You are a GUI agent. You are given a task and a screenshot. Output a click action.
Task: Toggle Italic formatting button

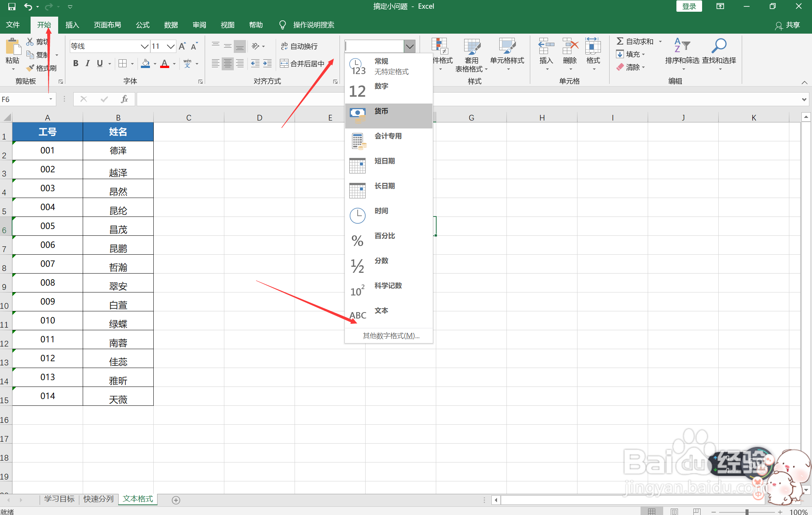[x=88, y=63]
